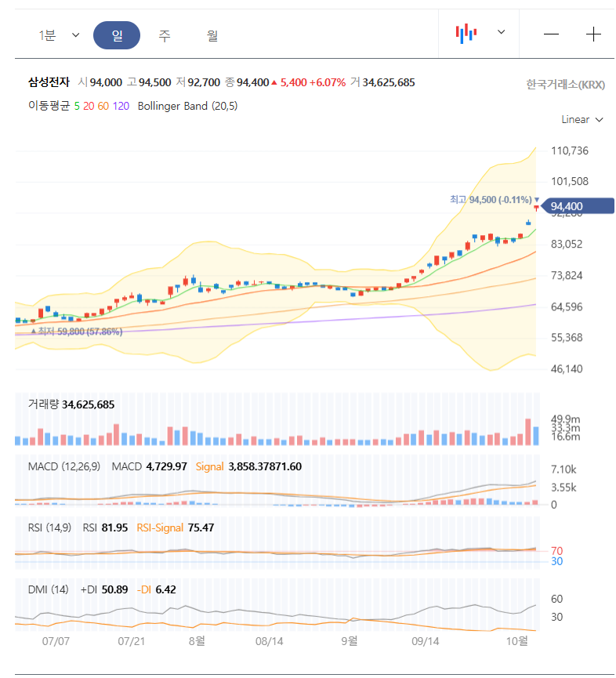
Task: Click the 거 34,625,685 header volume
Action: click(x=382, y=82)
